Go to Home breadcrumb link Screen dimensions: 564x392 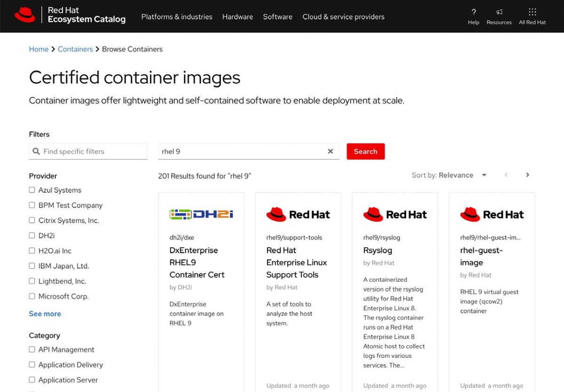(39, 49)
